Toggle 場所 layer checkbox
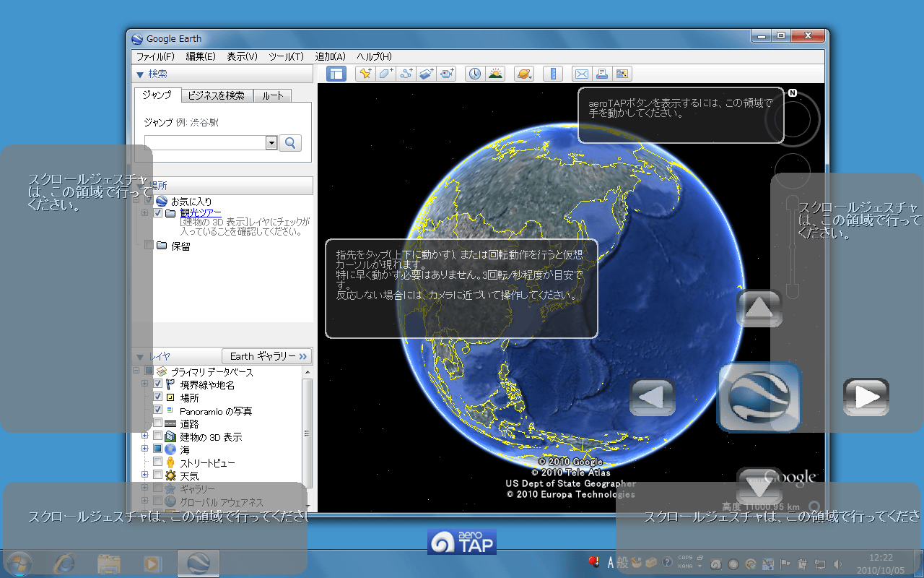924x578 pixels. (158, 397)
